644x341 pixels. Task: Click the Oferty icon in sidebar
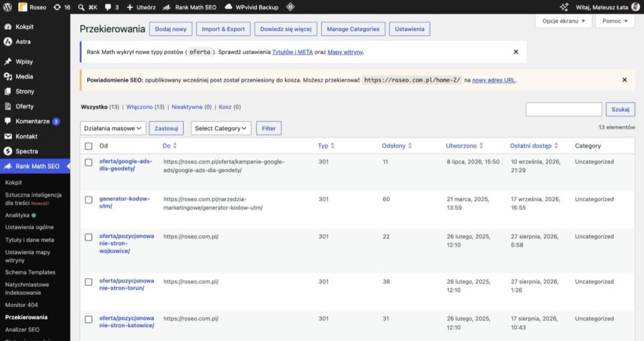click(x=8, y=106)
